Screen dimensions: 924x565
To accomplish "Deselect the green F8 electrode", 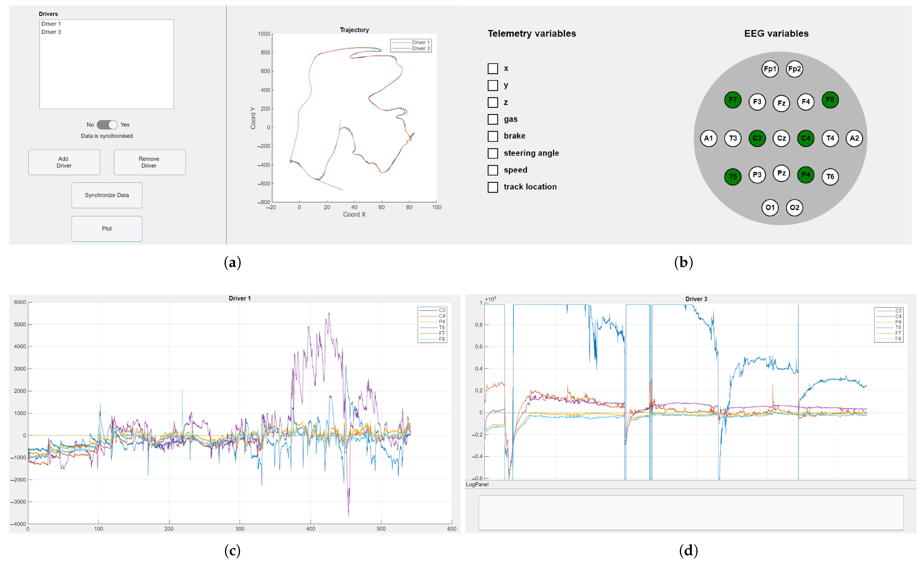I will coord(830,100).
